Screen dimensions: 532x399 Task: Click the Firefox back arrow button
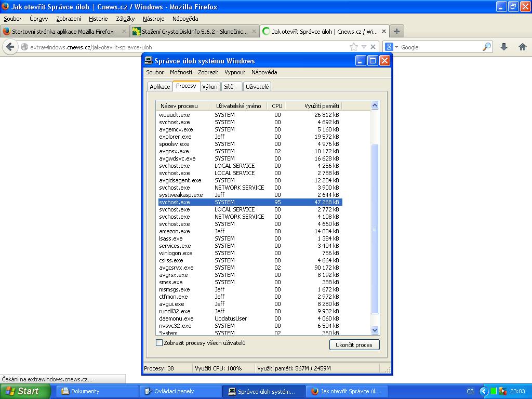click(x=9, y=47)
